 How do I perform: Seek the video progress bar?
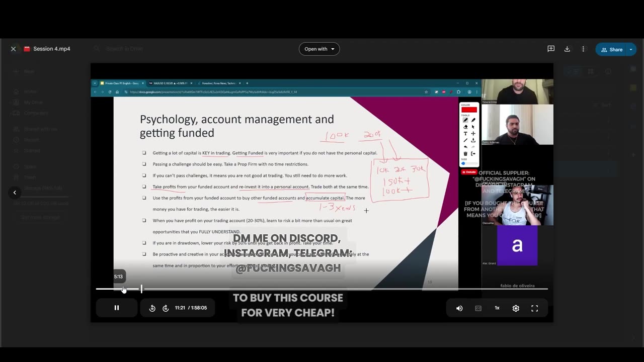click(x=322, y=289)
